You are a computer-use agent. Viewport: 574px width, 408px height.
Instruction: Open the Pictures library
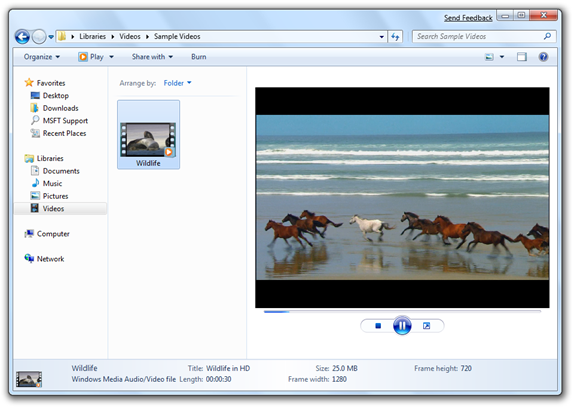point(55,196)
